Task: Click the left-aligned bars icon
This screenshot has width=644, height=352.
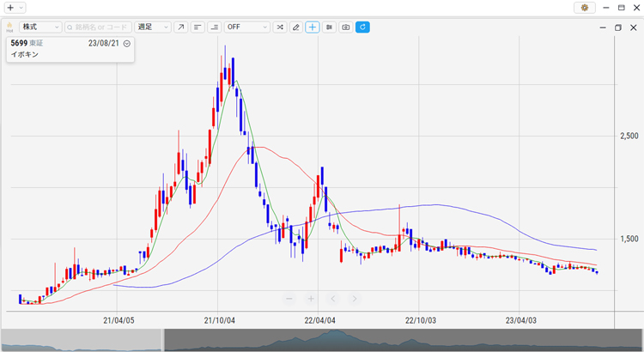Action: point(197,27)
